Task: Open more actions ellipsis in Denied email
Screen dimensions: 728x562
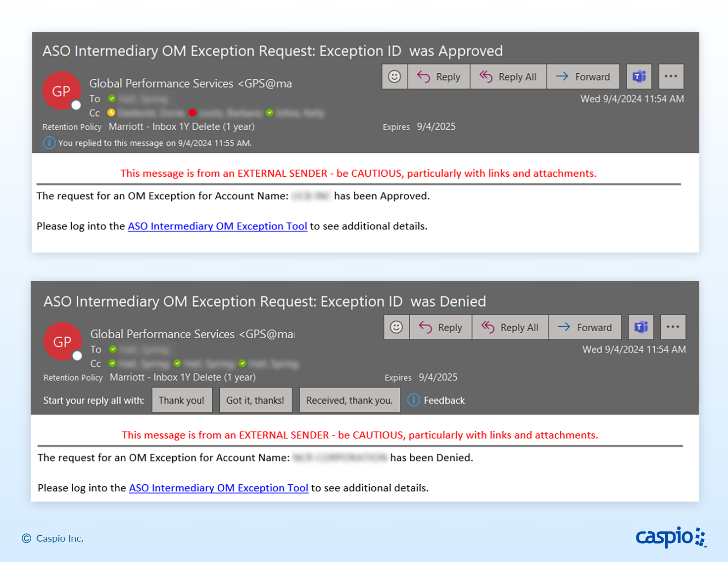Action: (673, 327)
